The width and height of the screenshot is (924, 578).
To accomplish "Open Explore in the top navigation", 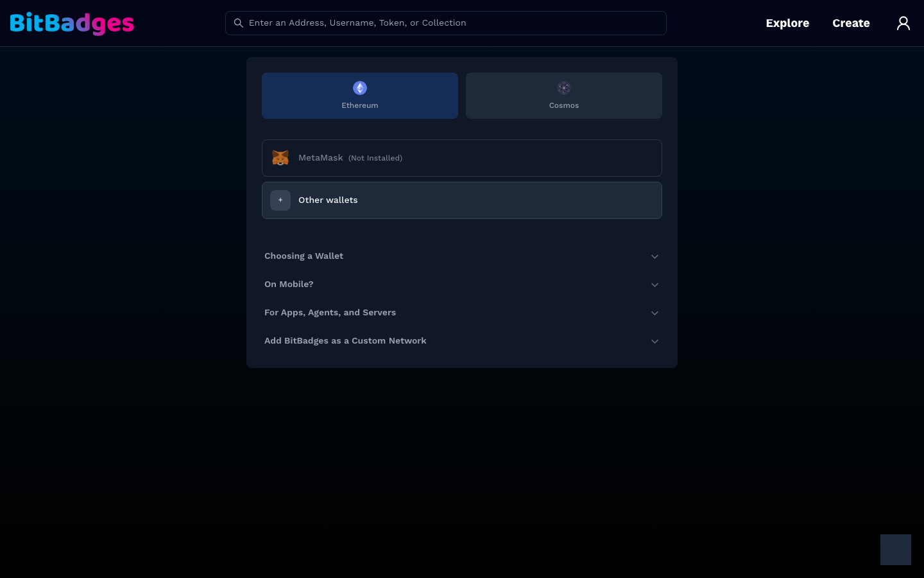I will 787,23.
